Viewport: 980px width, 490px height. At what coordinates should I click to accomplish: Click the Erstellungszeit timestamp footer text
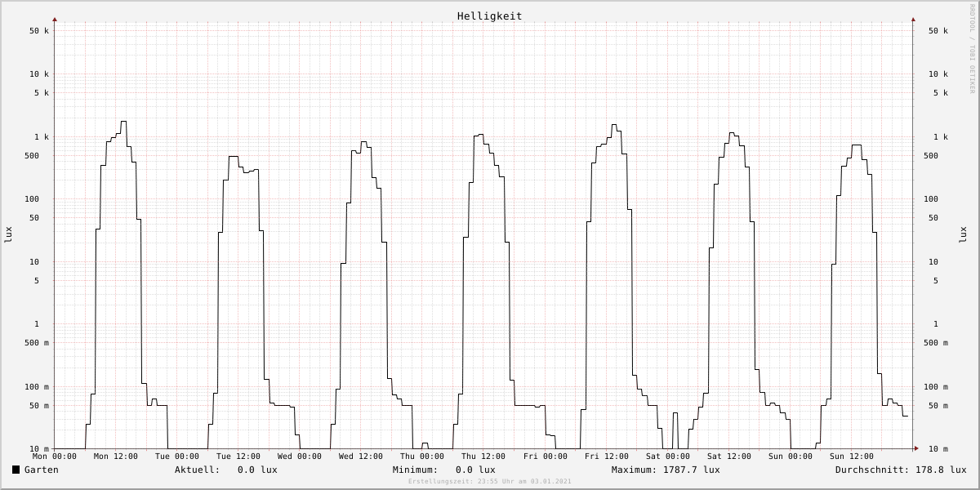[x=490, y=482]
